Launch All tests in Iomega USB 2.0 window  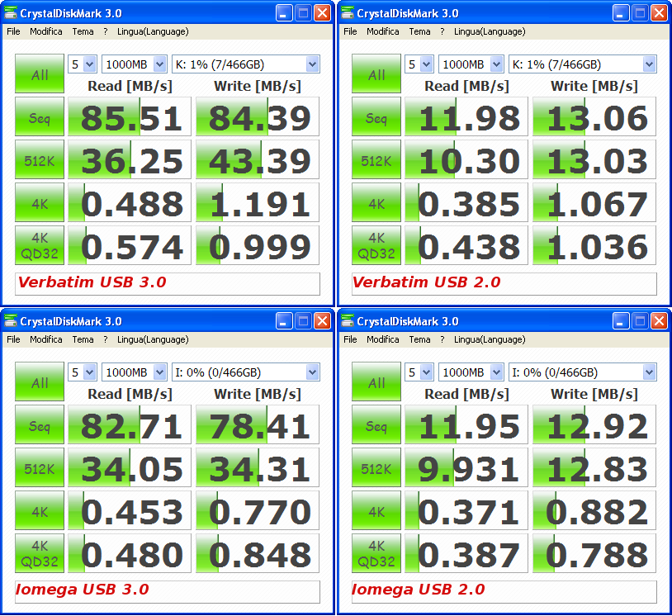coord(376,381)
